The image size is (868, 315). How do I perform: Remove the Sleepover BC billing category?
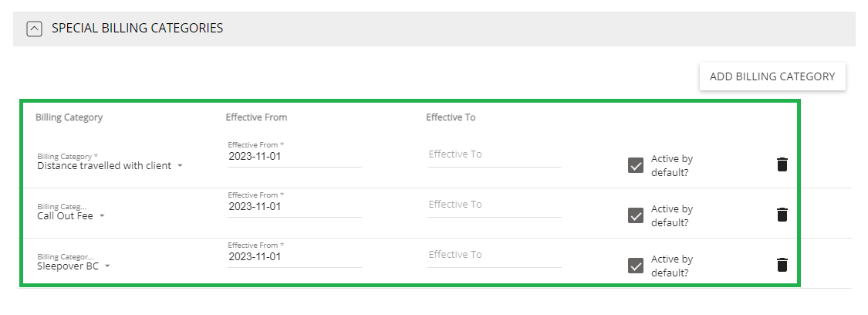click(x=782, y=265)
